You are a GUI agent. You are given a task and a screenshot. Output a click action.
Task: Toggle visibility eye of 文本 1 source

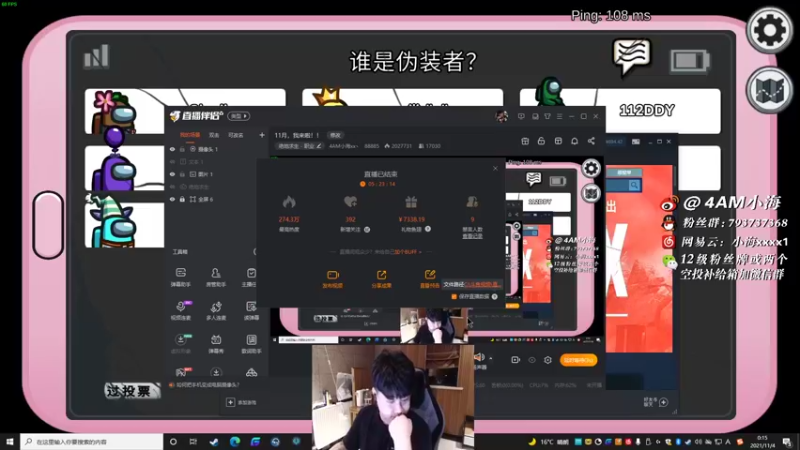pos(172,161)
